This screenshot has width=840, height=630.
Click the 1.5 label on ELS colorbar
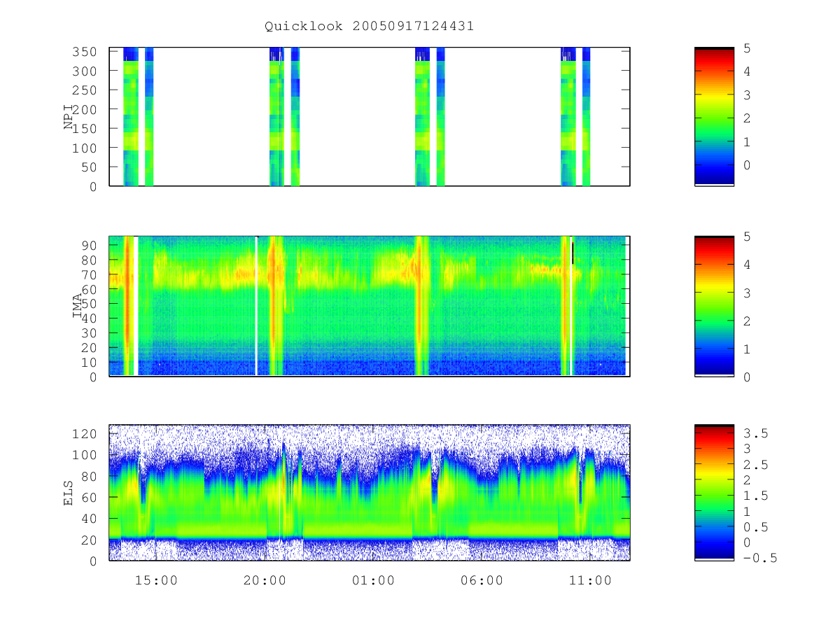tap(755, 496)
